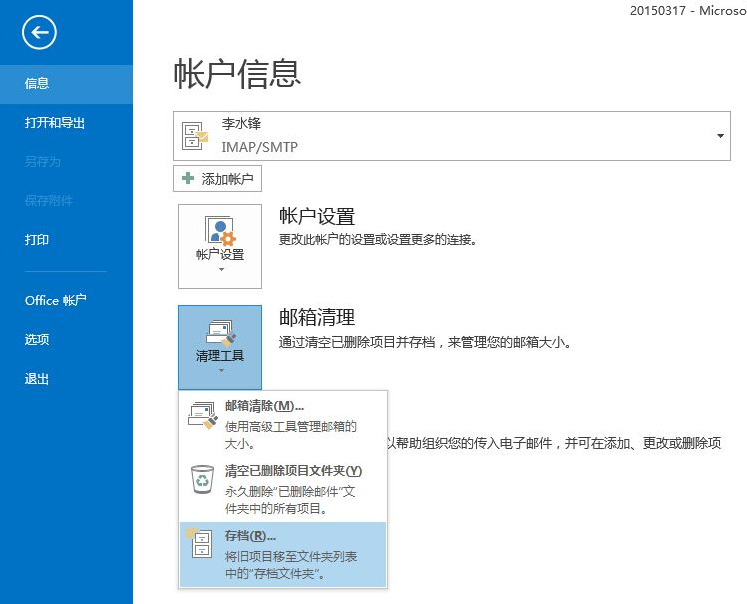Open the account selector dropdown arrow
This screenshot has width=747, height=604.
(x=719, y=136)
